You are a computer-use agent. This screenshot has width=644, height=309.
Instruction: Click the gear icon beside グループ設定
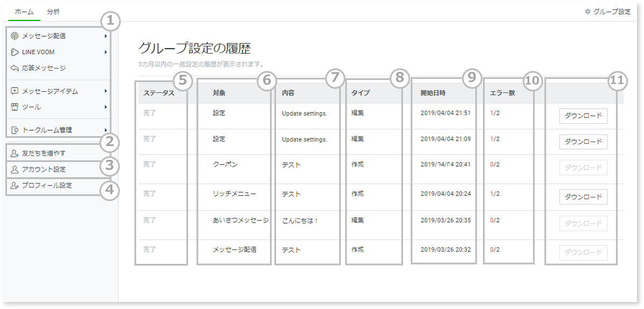click(588, 11)
